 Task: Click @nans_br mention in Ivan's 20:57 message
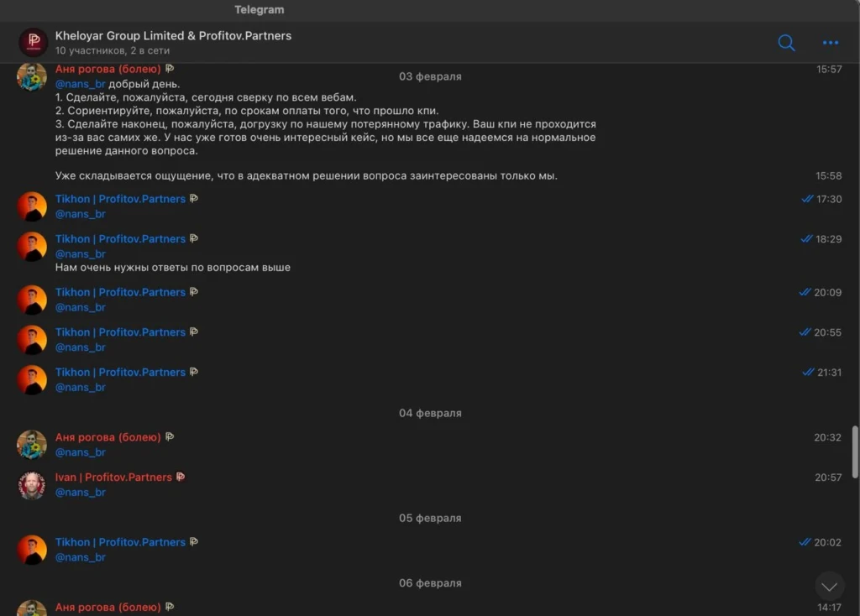pos(80,492)
